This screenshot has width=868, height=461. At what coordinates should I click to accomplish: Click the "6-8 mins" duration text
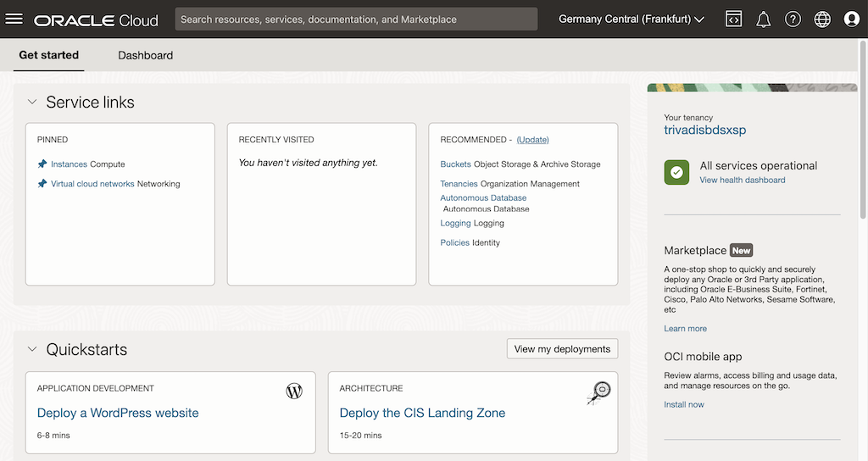[53, 435]
